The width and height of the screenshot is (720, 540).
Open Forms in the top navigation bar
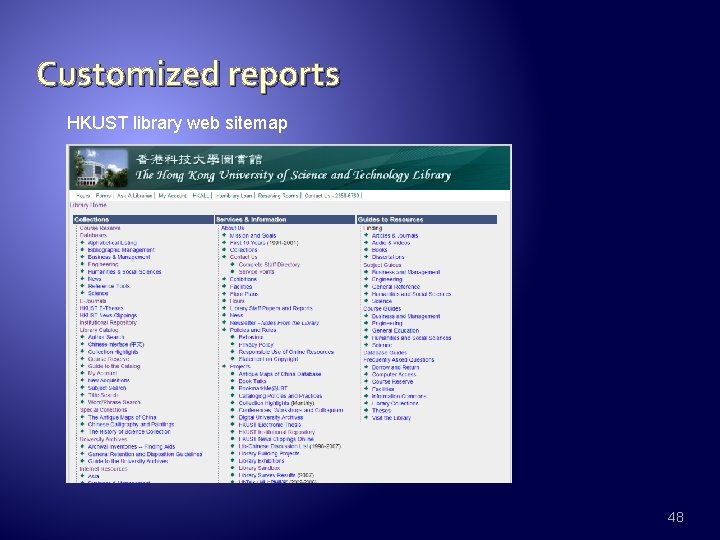[103, 196]
